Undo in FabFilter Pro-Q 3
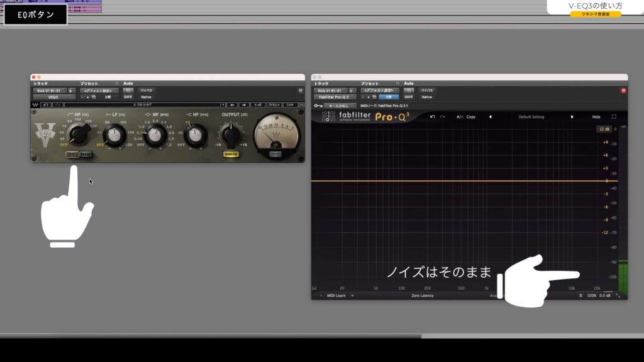This screenshot has height=362, width=644. [433, 117]
